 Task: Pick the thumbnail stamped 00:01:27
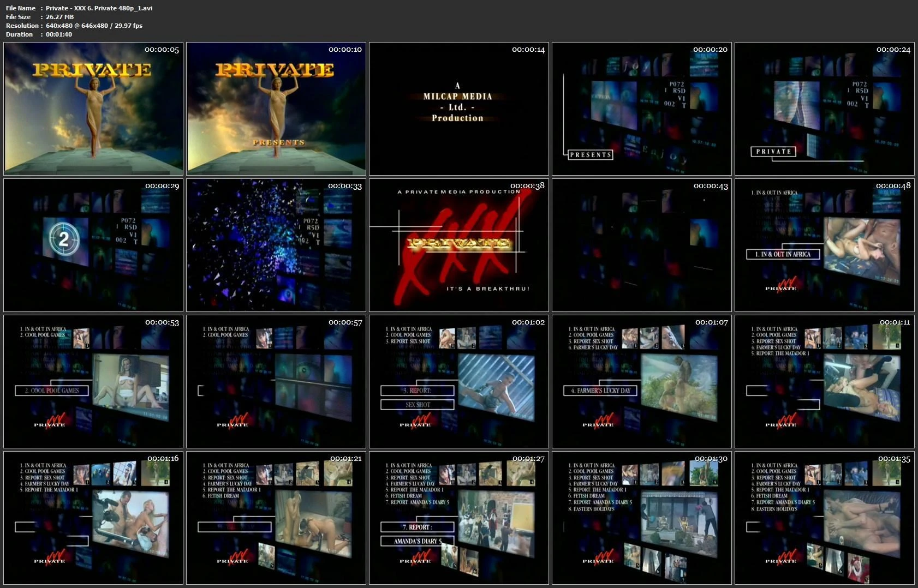click(x=459, y=518)
